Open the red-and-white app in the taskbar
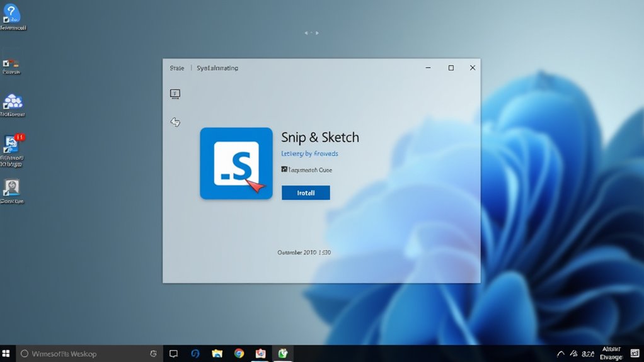Image resolution: width=644 pixels, height=362 pixels. (x=260, y=353)
